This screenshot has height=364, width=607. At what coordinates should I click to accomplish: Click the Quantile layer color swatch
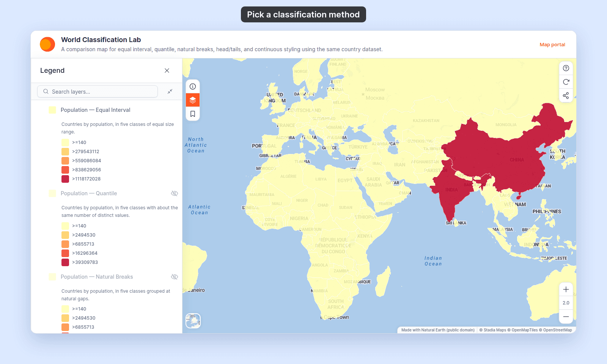[52, 193]
